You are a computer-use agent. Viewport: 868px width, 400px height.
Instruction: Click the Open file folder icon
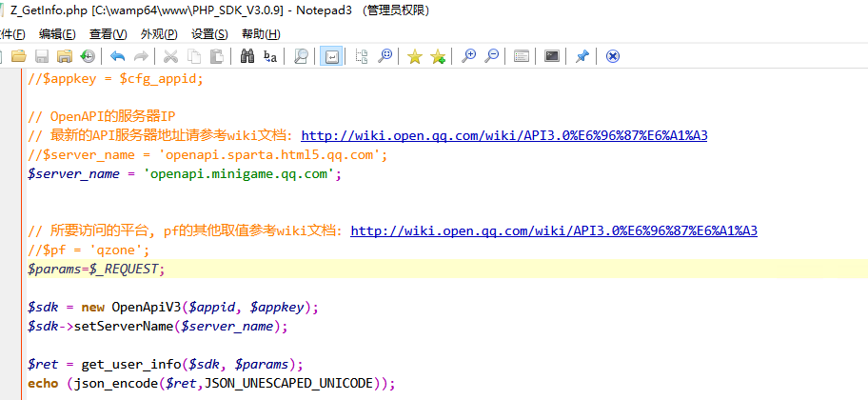(x=19, y=56)
